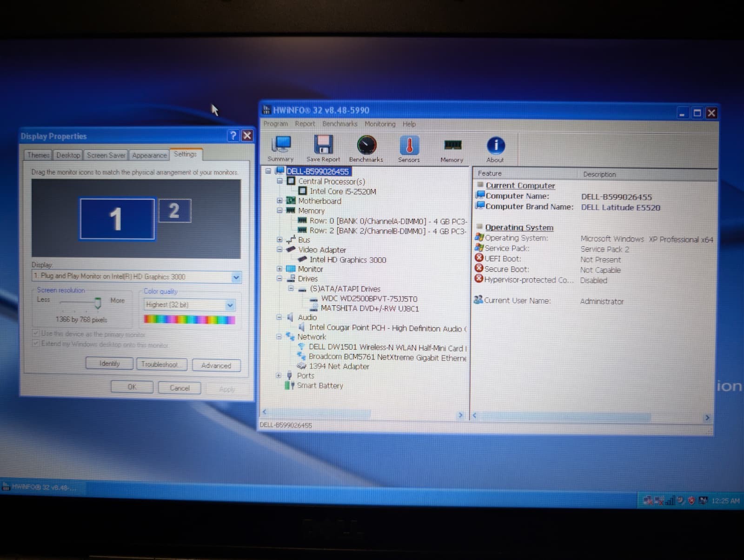Click OK in Display Properties
The width and height of the screenshot is (744, 560).
[x=132, y=387]
